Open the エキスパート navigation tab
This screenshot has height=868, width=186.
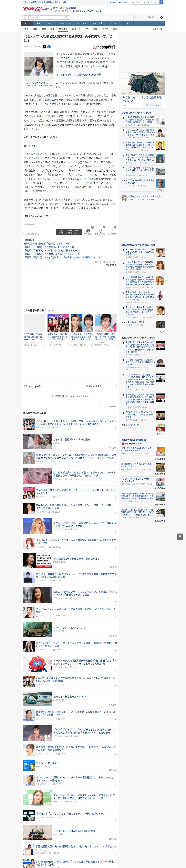(x=64, y=24)
